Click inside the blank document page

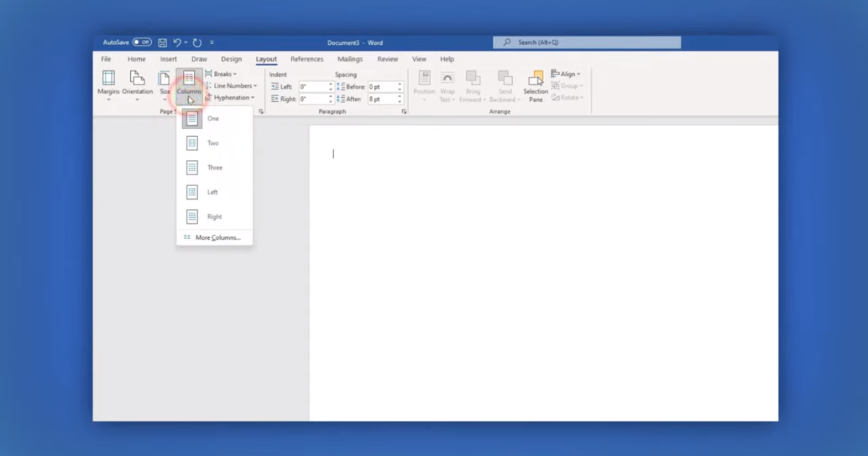click(x=543, y=274)
